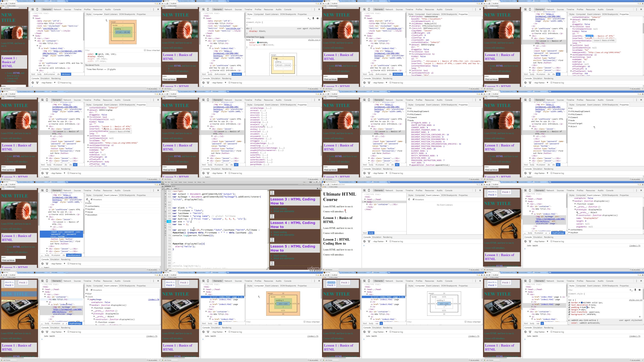Uncheck border property in nav a rule
The width and height of the screenshot is (644, 362).
[570, 302]
